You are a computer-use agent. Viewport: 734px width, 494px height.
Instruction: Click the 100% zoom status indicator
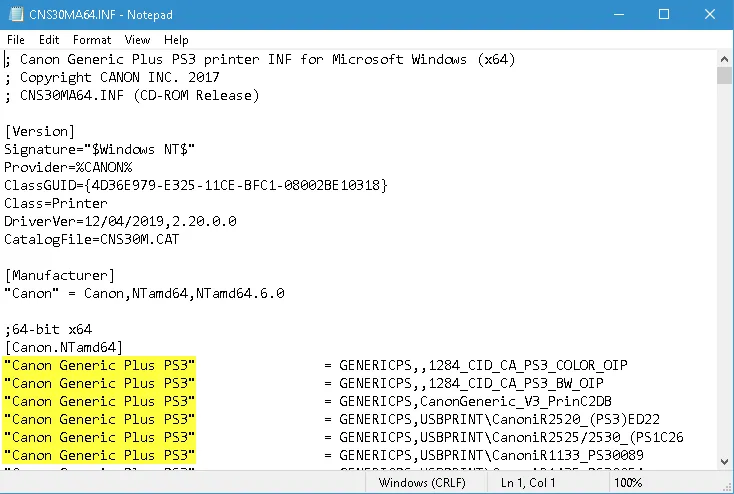pyautogui.click(x=628, y=483)
